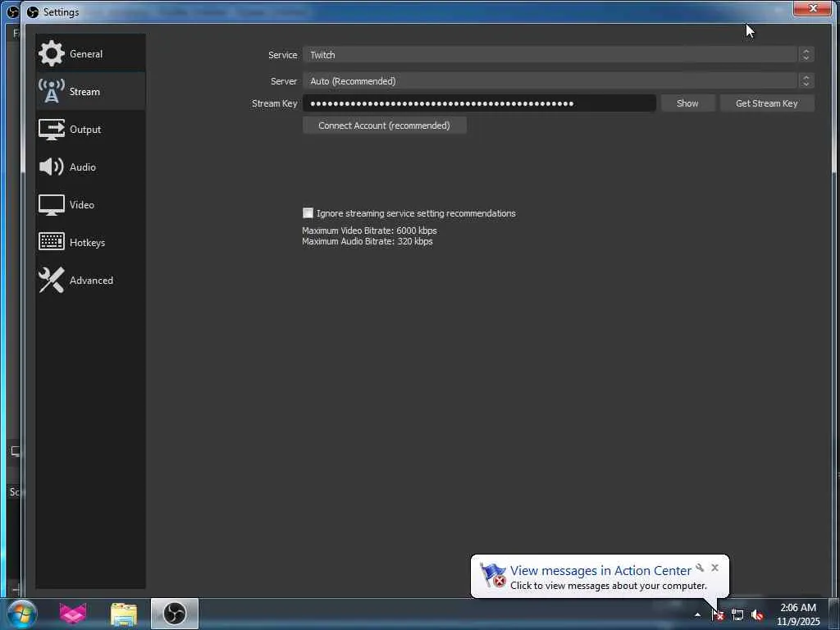Open Advanced wrench-and-screwdriver icon
The height and width of the screenshot is (630, 840).
(52, 280)
